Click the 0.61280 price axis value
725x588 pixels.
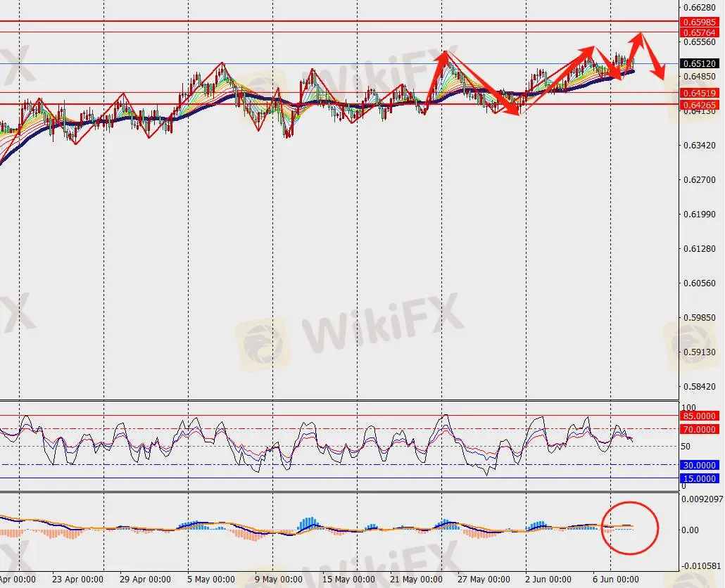(x=700, y=248)
